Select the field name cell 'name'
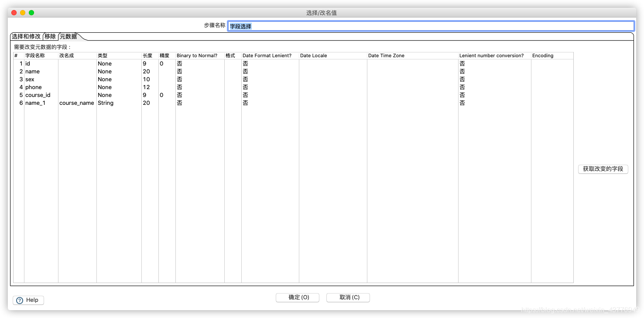This screenshot has height=318, width=644. 41,71
